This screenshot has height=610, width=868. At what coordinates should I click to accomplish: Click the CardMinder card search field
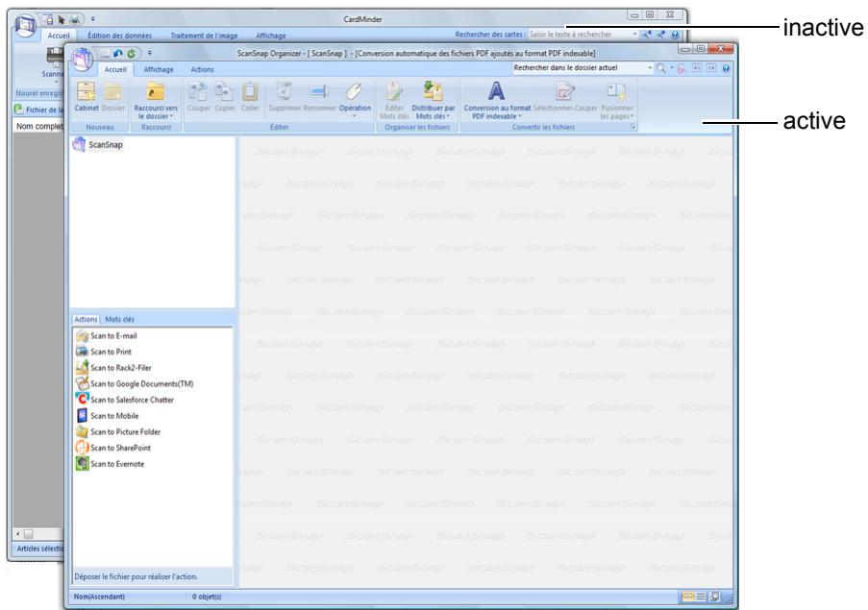point(580,35)
